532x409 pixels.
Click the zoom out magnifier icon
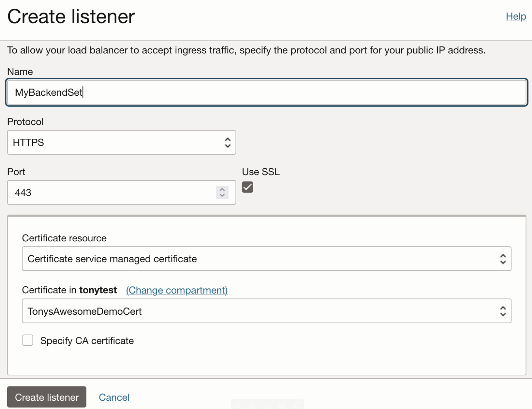(x=238, y=406)
